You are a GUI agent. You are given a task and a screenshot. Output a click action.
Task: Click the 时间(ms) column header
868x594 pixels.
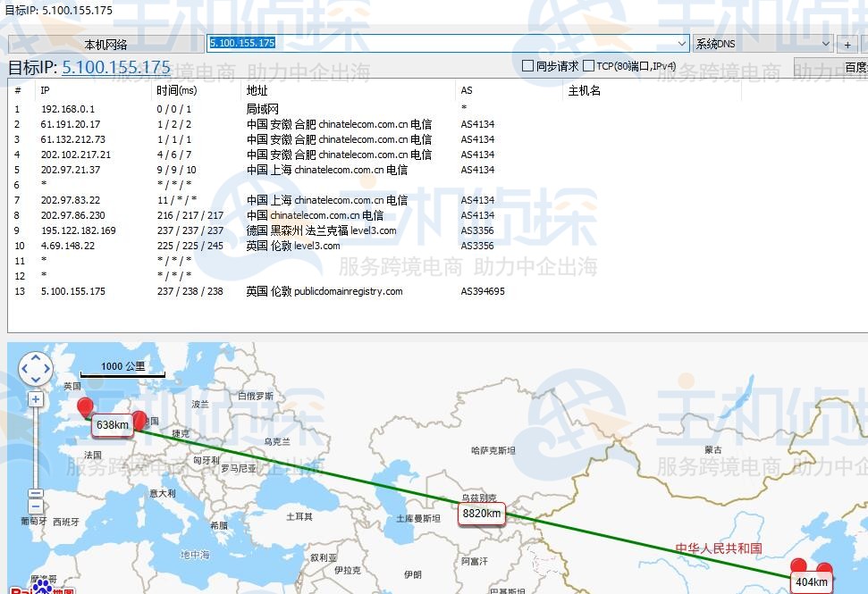(x=176, y=90)
